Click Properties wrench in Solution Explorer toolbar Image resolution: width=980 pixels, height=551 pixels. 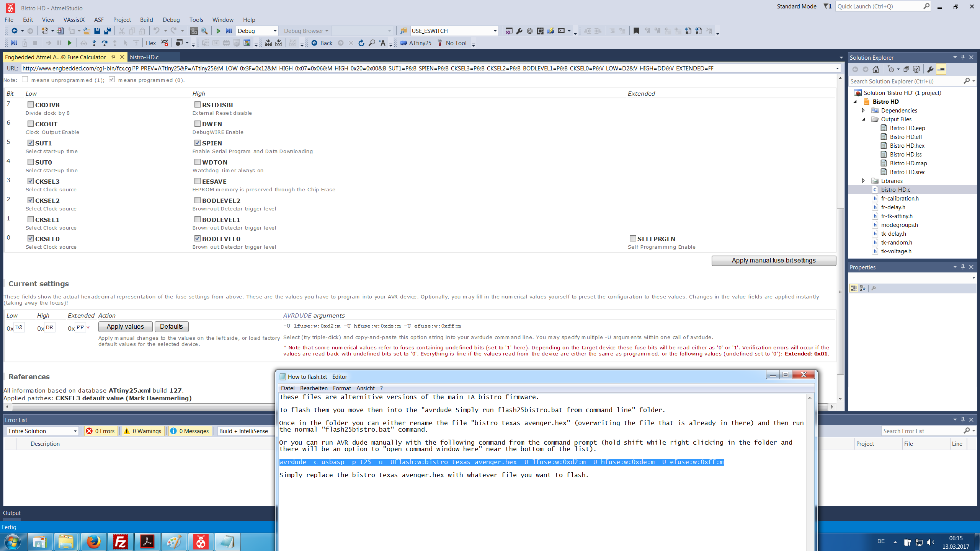pyautogui.click(x=930, y=69)
